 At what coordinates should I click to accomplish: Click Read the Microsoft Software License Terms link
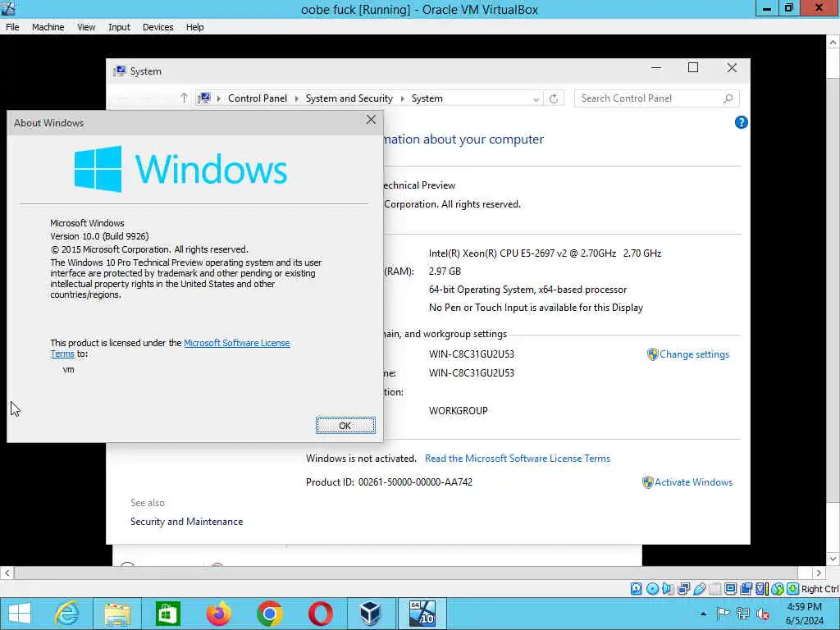[518, 459]
